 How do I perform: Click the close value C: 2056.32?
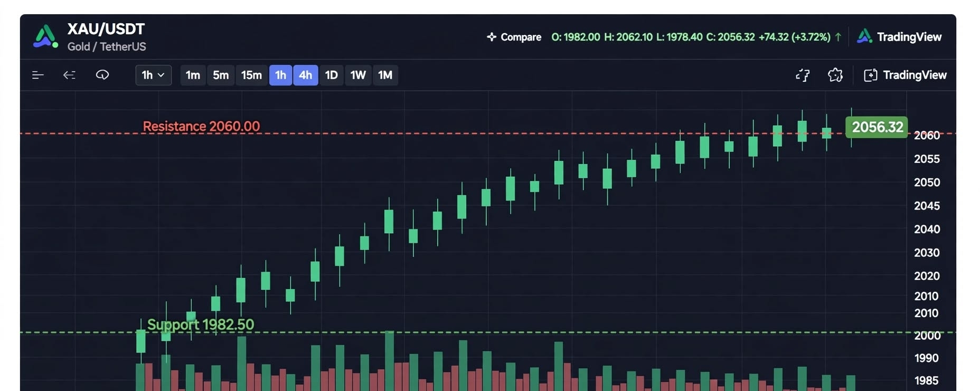(x=730, y=37)
